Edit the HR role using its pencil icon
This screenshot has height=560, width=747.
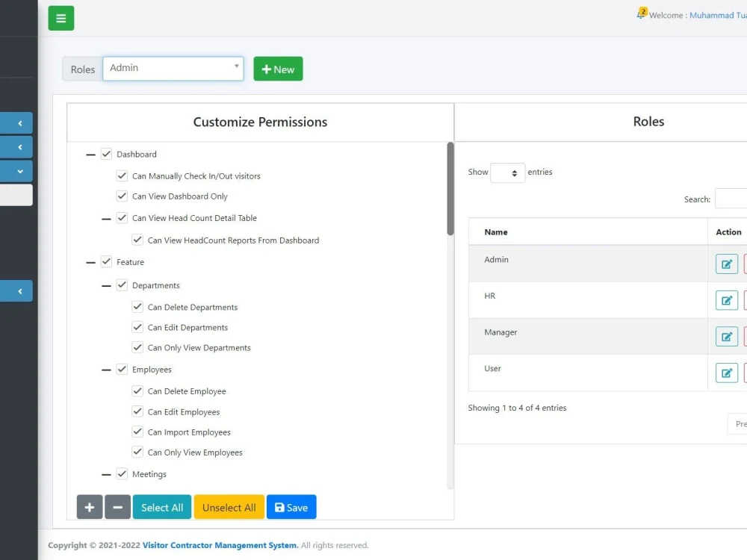pos(726,299)
